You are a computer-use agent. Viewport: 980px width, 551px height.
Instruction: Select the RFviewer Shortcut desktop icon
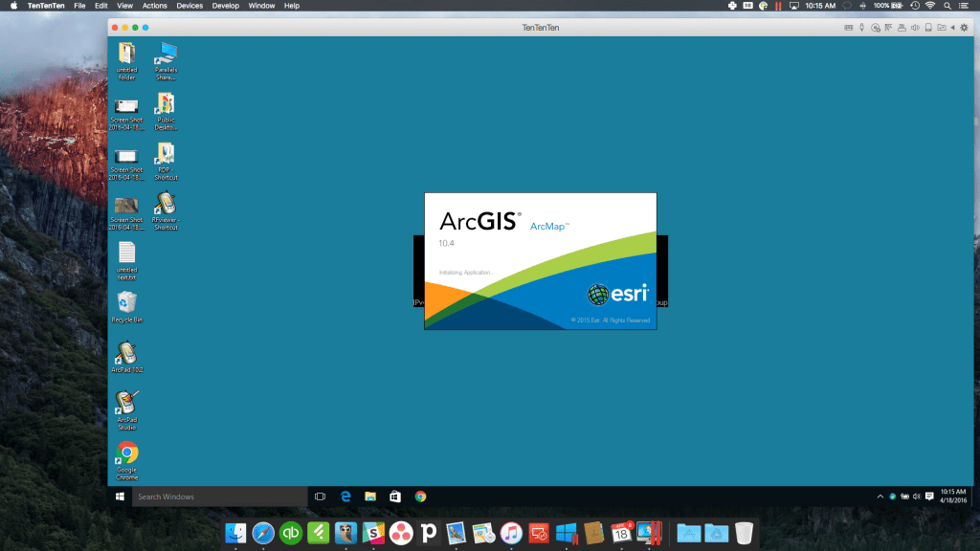pyautogui.click(x=166, y=211)
